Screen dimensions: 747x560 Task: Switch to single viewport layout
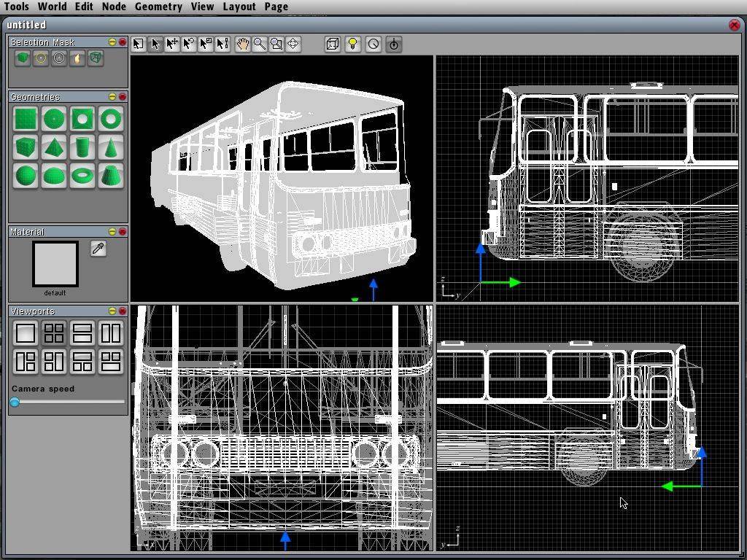[26, 333]
